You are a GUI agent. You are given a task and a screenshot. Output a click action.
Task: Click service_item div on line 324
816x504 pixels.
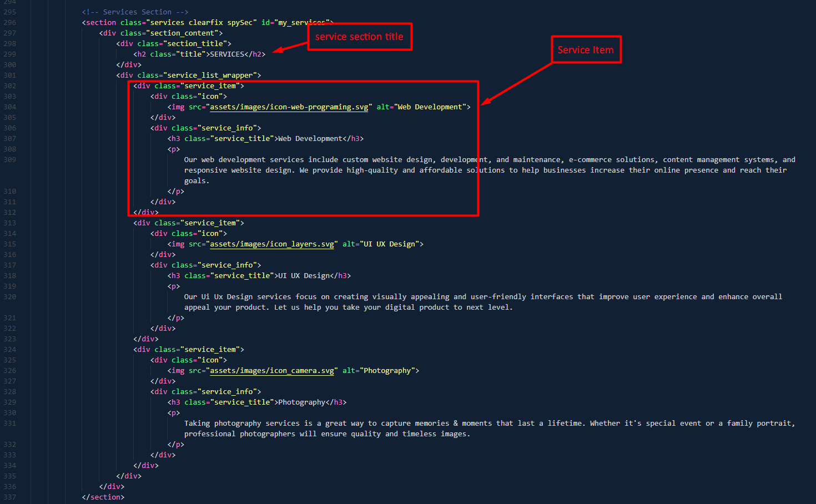tap(189, 349)
